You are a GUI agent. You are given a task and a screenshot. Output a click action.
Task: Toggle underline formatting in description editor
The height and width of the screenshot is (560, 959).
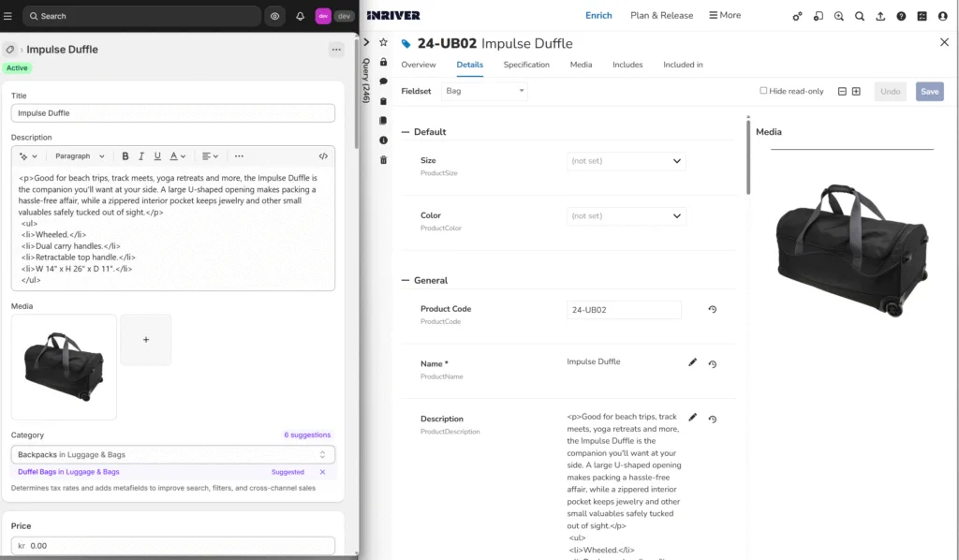tap(157, 155)
